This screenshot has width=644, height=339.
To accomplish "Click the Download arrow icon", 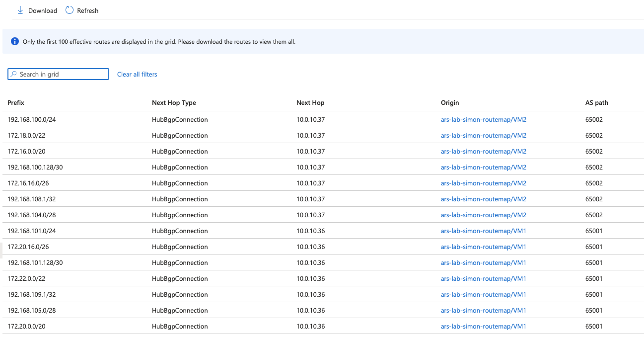I will pyautogui.click(x=20, y=10).
